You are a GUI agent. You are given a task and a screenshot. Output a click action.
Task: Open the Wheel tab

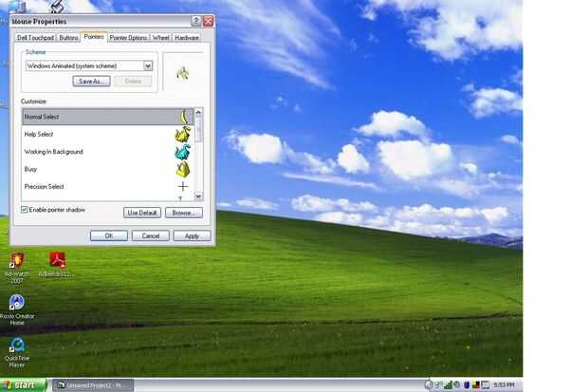click(x=161, y=38)
